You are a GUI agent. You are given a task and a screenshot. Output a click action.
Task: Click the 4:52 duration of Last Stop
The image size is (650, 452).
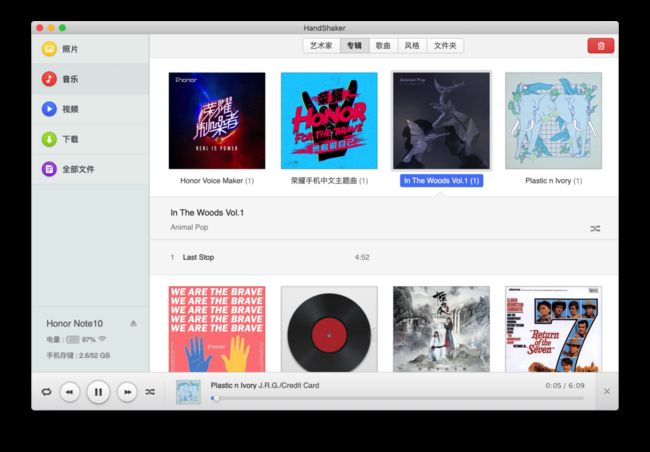[362, 257]
